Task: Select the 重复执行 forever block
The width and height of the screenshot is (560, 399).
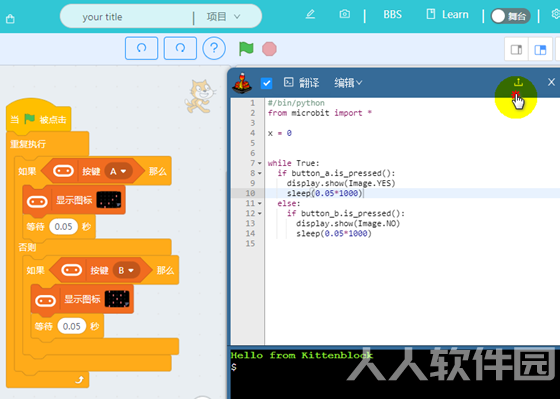Action: click(x=28, y=144)
